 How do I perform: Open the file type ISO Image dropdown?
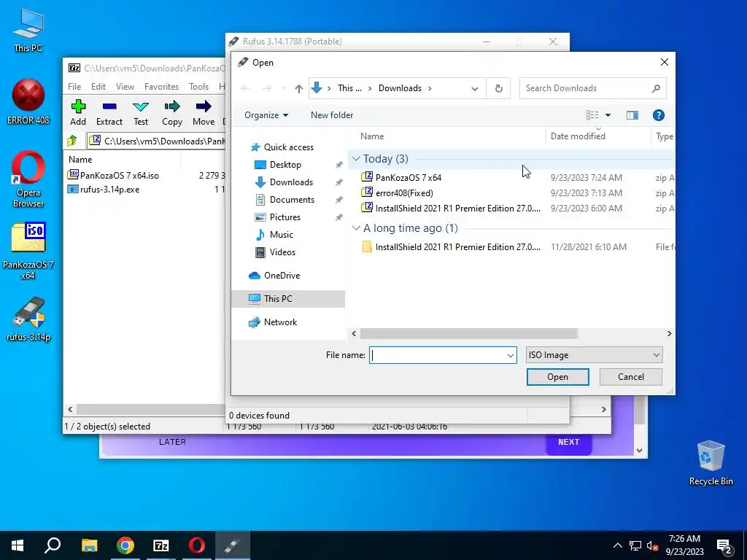(594, 355)
